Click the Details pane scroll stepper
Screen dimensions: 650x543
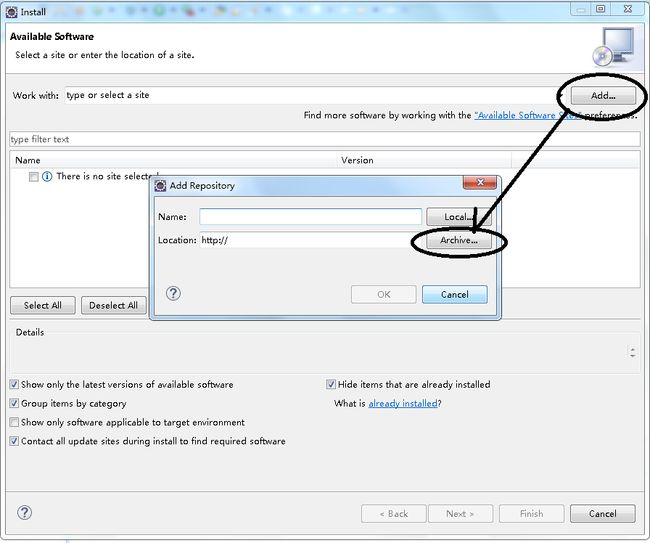pos(633,352)
